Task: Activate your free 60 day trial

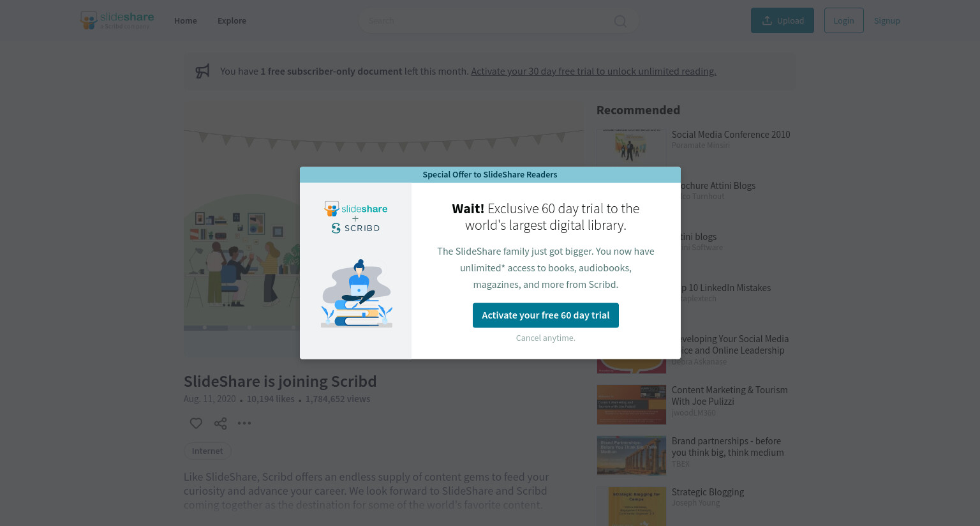Action: (546, 315)
